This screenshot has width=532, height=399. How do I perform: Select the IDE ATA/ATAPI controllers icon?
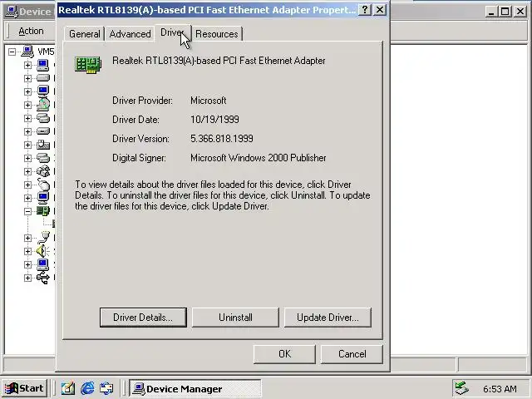[x=43, y=158]
